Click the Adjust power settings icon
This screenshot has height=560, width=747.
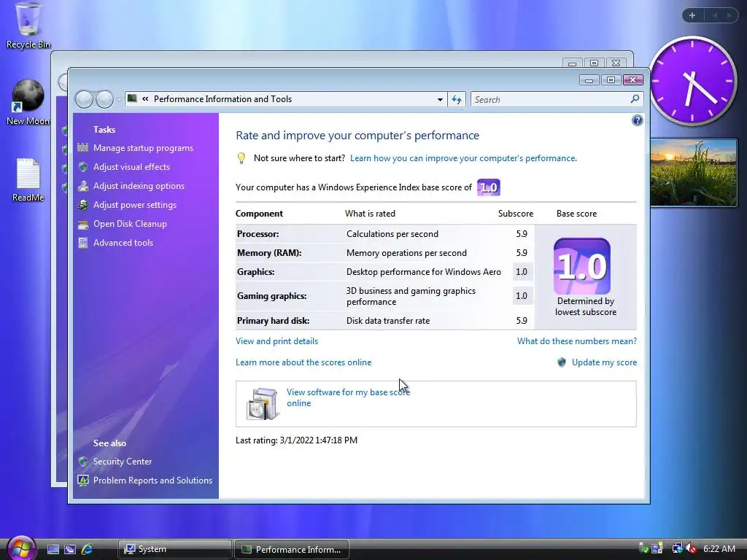tap(83, 205)
